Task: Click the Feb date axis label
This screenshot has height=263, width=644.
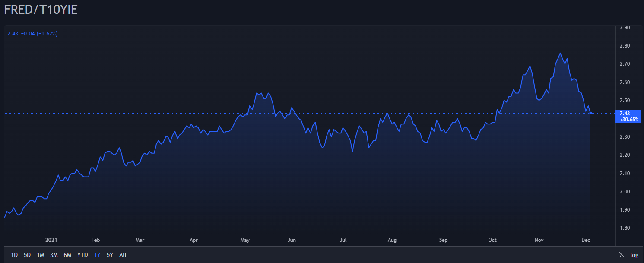Action: [95, 240]
